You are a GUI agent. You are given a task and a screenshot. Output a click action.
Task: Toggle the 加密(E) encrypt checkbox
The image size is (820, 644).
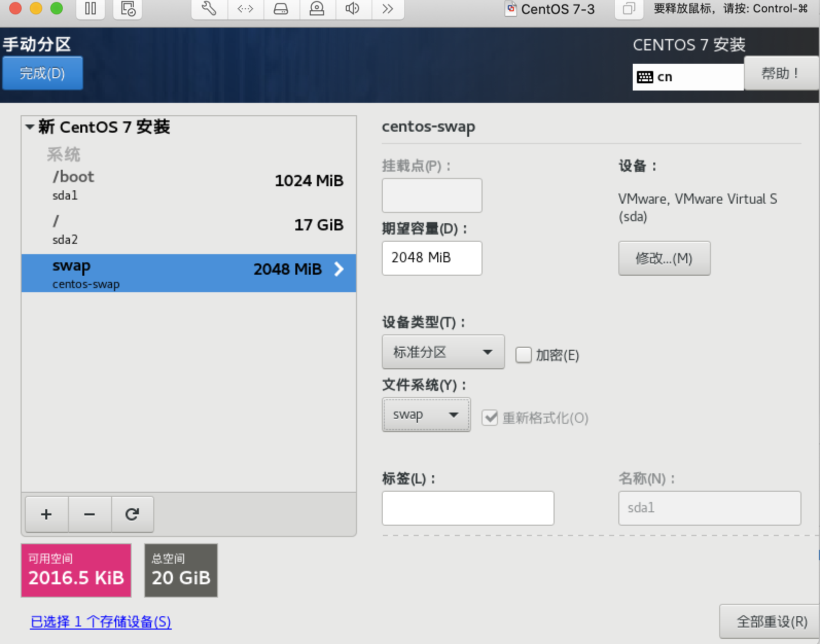[x=523, y=355]
